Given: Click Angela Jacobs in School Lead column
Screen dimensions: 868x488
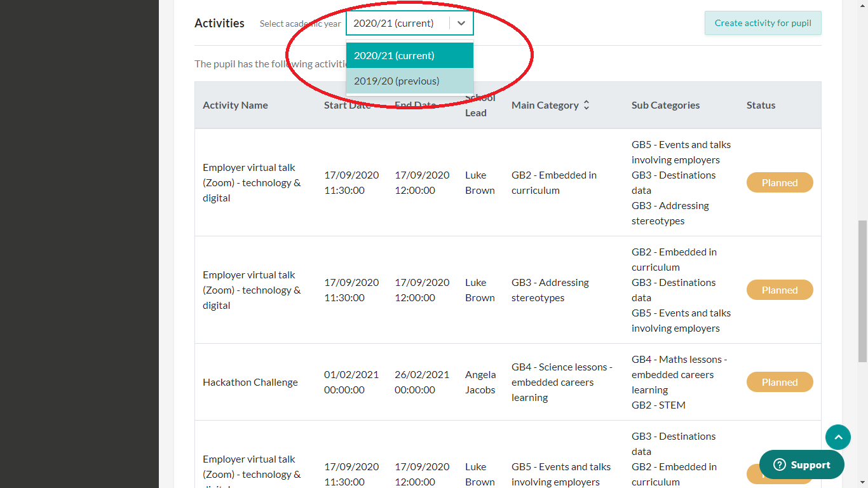Looking at the screenshot, I should pyautogui.click(x=480, y=383).
